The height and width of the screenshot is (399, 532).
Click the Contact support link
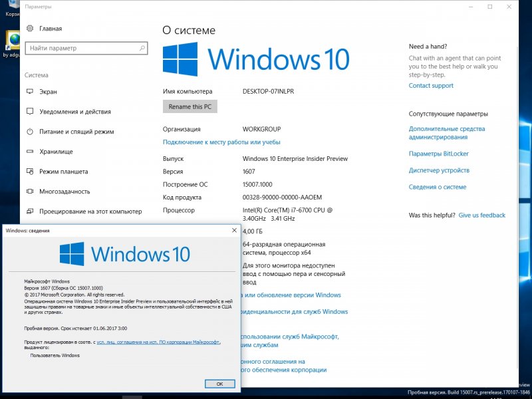coord(431,86)
